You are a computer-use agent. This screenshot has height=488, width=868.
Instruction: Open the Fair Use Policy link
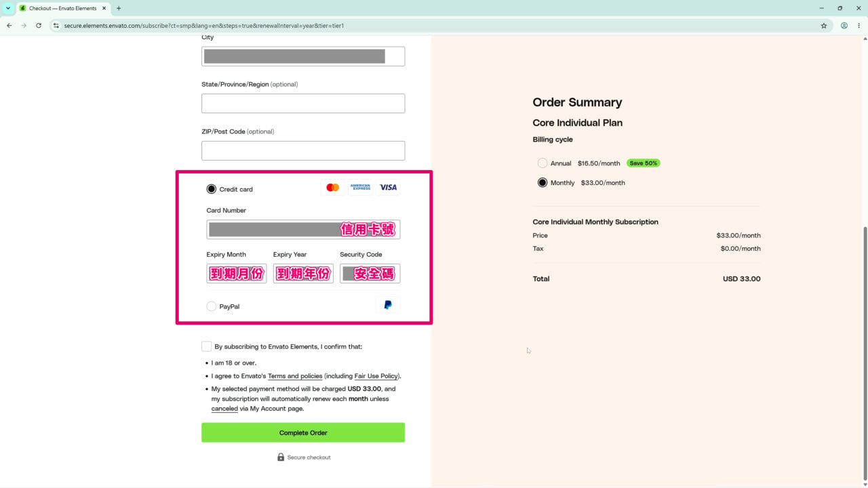[376, 376]
